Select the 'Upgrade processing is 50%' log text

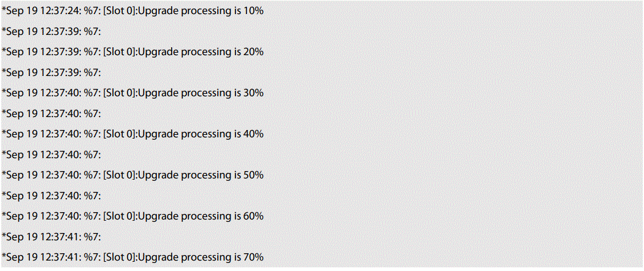pyautogui.click(x=201, y=175)
